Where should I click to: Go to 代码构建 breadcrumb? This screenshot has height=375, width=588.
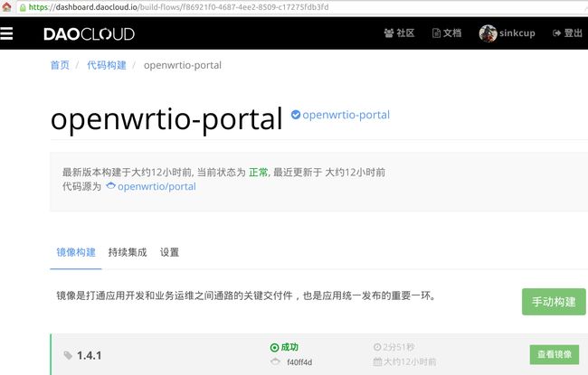107,65
